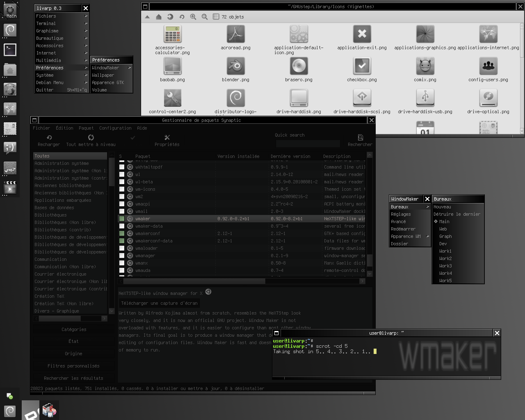Viewport: 525px width, 420px height.
Task: Click Tout mettre à niveau in Synaptic
Action: 91,141
